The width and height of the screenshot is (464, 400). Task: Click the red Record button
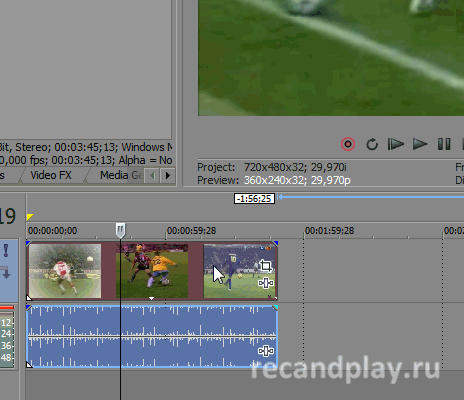pos(348,144)
